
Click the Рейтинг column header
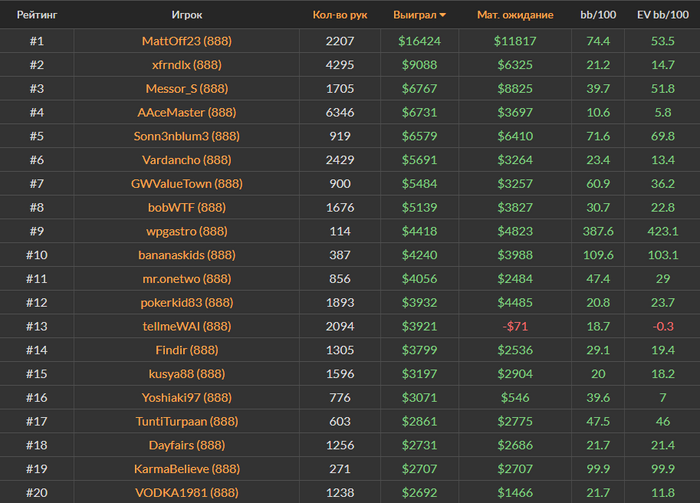36,16
